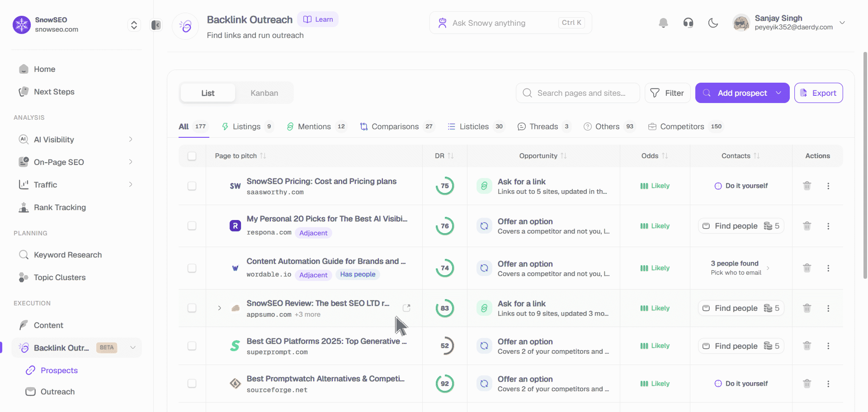Delete the saasworthy.com prospect row
This screenshot has width=868, height=412.
pos(807,186)
